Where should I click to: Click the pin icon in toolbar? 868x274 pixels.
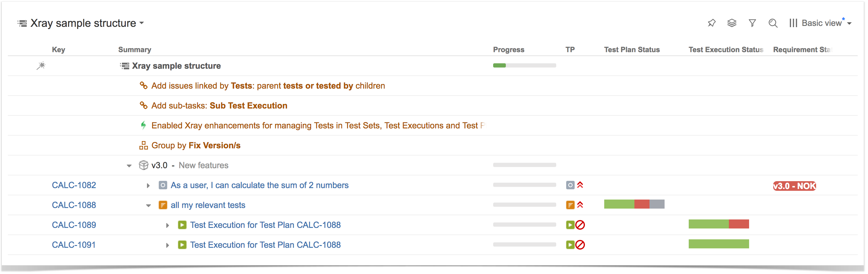(x=711, y=23)
